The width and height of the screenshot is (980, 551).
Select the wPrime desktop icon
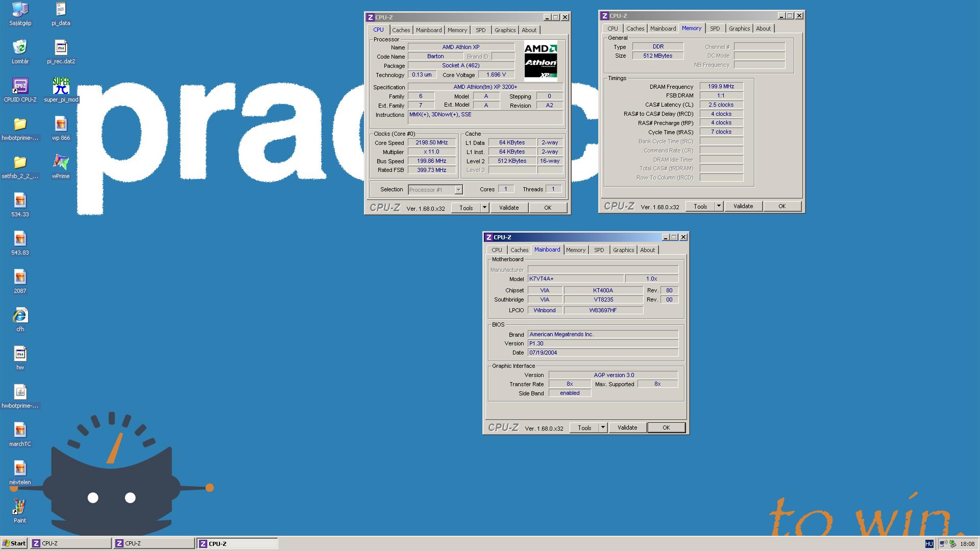pyautogui.click(x=61, y=167)
